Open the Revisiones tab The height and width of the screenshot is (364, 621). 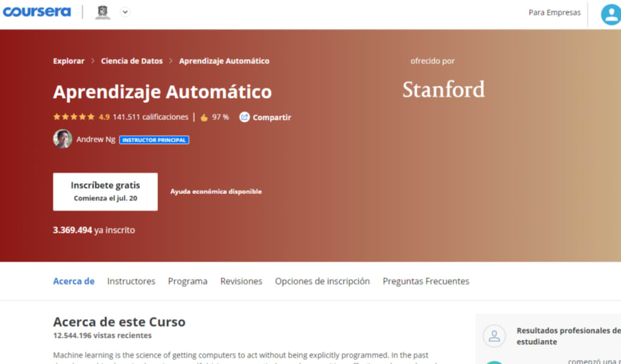pos(241,281)
